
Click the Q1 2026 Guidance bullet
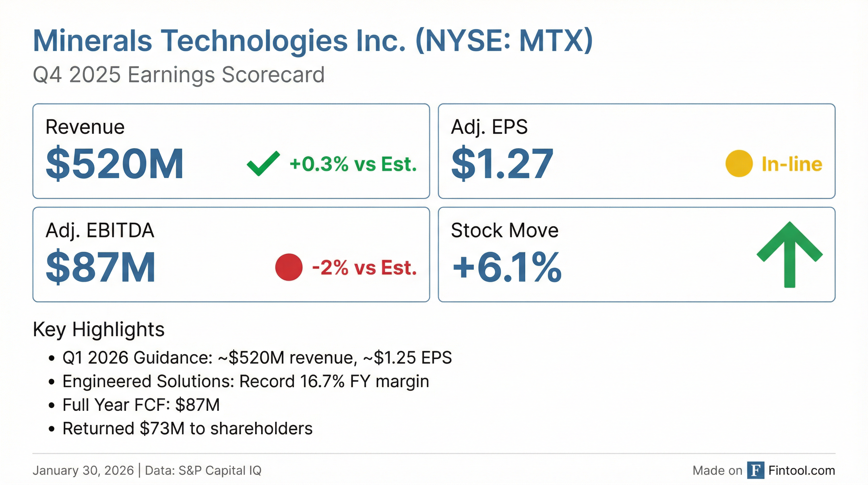pos(257,357)
